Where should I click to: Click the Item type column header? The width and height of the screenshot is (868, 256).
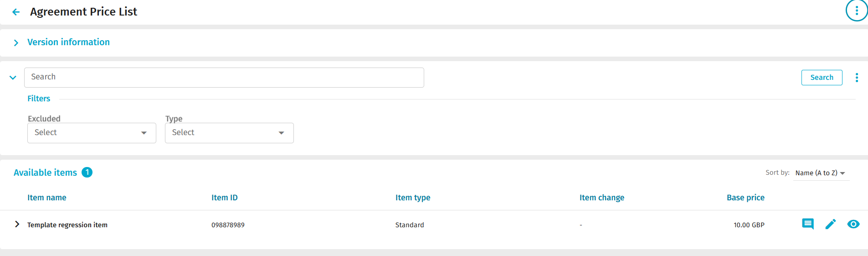coord(412,198)
